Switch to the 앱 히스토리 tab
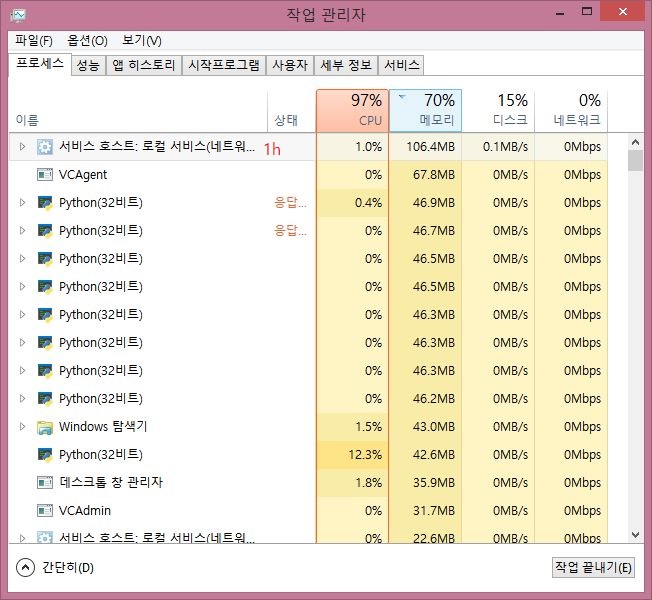Image resolution: width=652 pixels, height=600 pixels. point(144,65)
